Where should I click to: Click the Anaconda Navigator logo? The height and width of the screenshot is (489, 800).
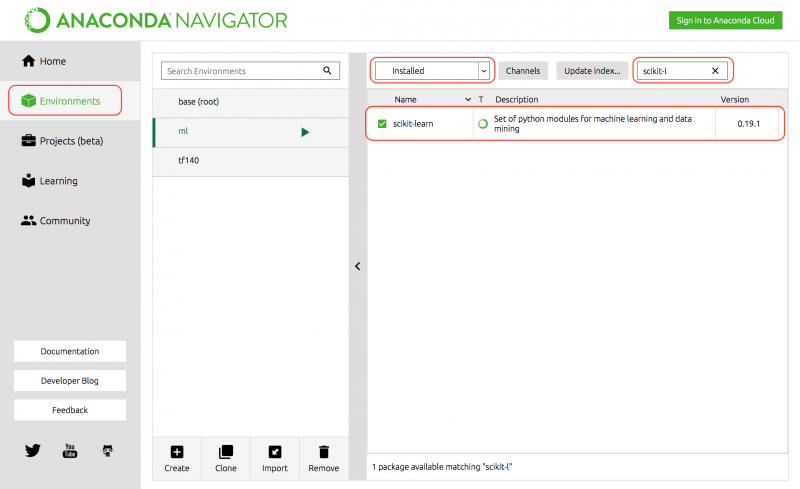point(156,20)
